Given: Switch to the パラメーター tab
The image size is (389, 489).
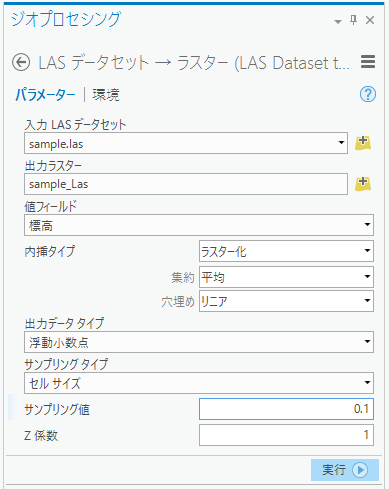Looking at the screenshot, I should [x=45, y=95].
